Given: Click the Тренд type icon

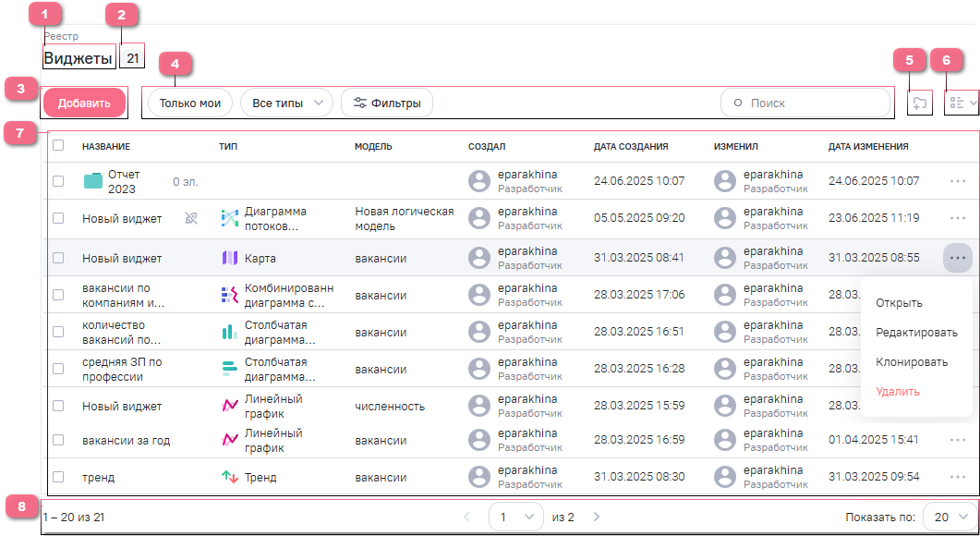Looking at the screenshot, I should click(x=230, y=478).
